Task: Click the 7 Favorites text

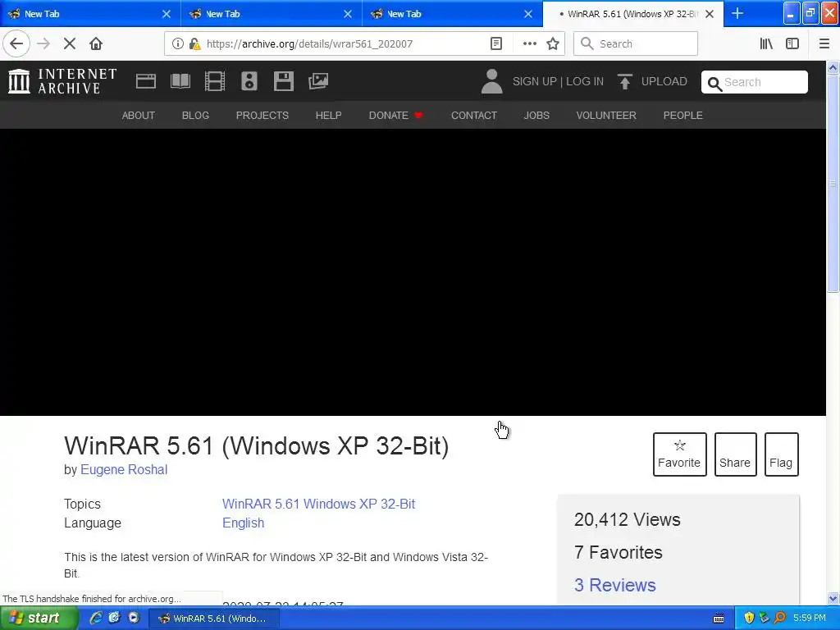Action: 619,552
